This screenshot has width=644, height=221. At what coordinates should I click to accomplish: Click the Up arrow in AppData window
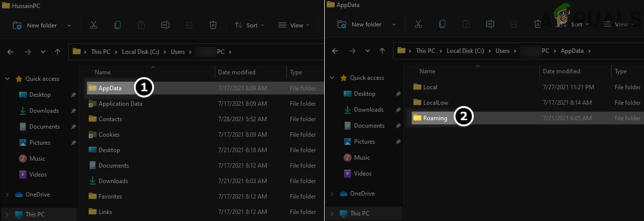(382, 50)
